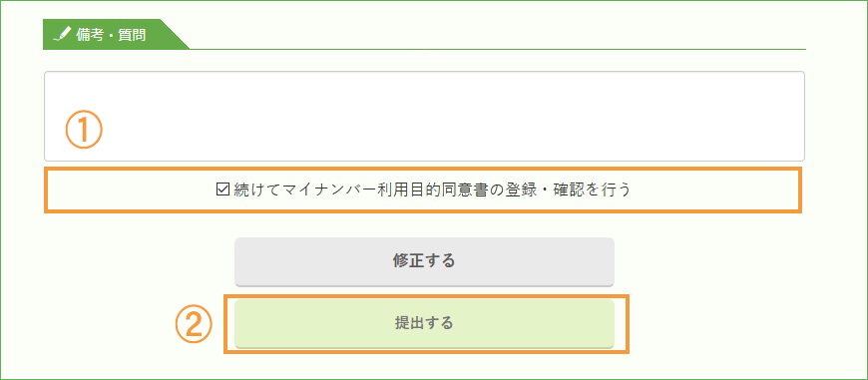This screenshot has width=868, height=380.
Task: Submit the form with 提出する
Action: pos(424,323)
